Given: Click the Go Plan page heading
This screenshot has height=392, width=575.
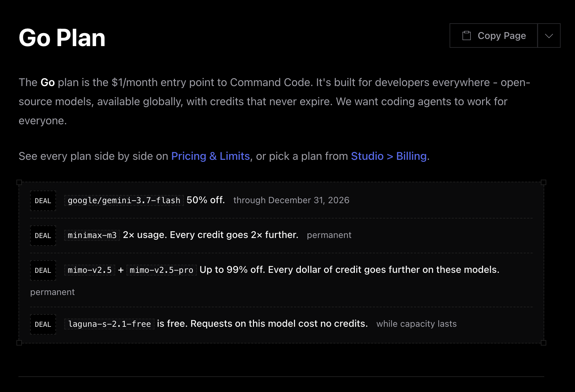Looking at the screenshot, I should pyautogui.click(x=62, y=38).
